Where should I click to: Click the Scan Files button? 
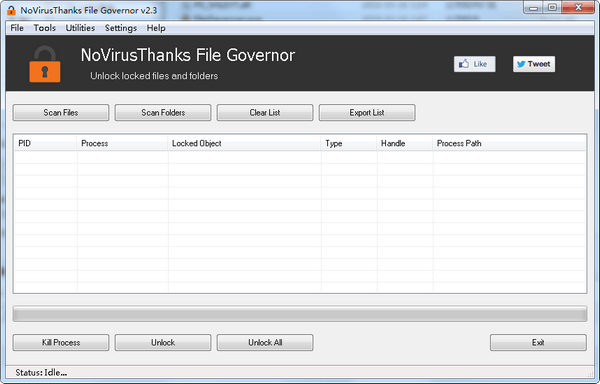pos(61,112)
